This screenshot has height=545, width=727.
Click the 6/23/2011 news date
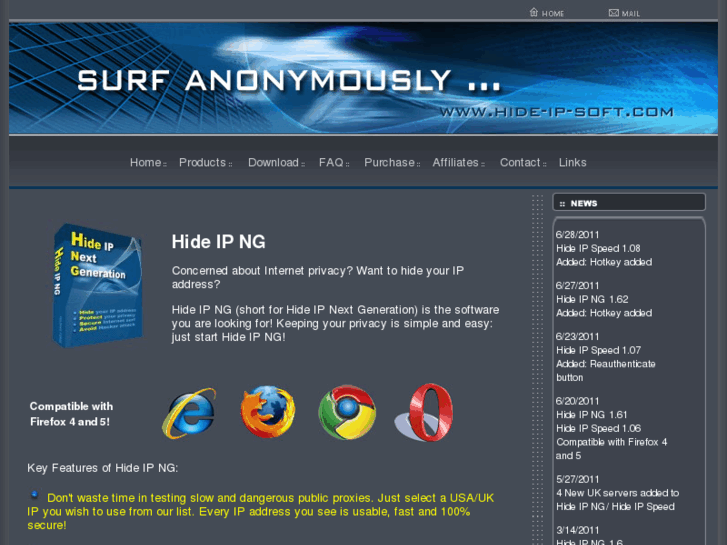(x=577, y=337)
